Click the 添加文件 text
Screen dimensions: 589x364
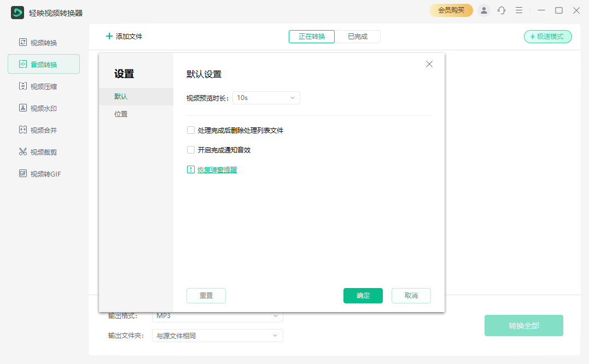(x=129, y=37)
